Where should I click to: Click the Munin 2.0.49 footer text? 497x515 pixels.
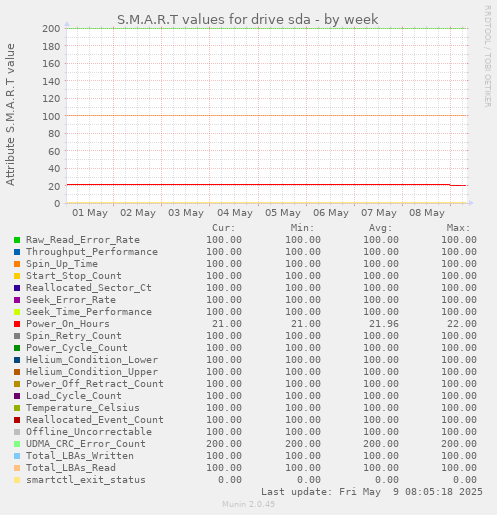pyautogui.click(x=249, y=504)
